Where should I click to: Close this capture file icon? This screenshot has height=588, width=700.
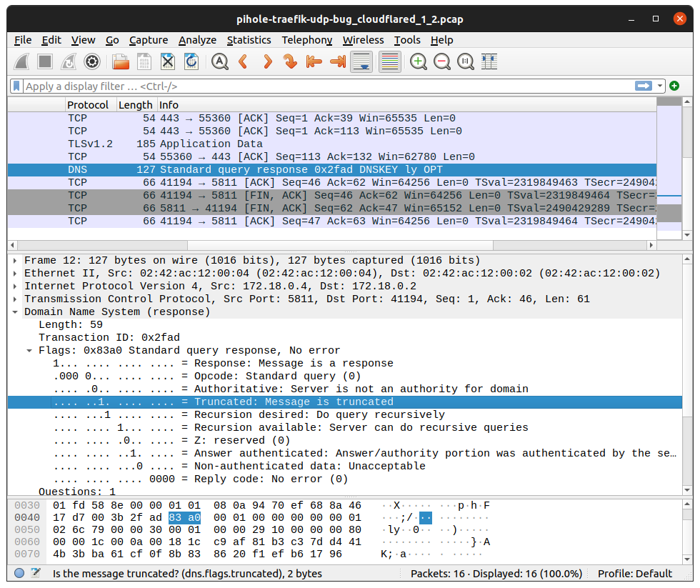coord(168,61)
